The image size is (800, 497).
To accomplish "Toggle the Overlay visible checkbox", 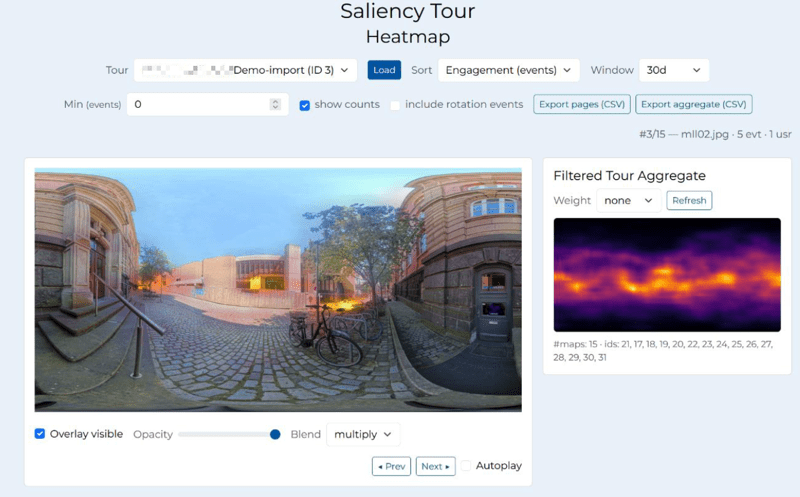I will (40, 434).
